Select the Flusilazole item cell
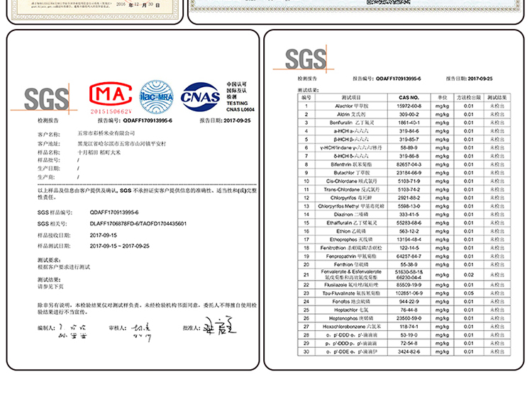This screenshot has height=401, width=532. [x=351, y=285]
